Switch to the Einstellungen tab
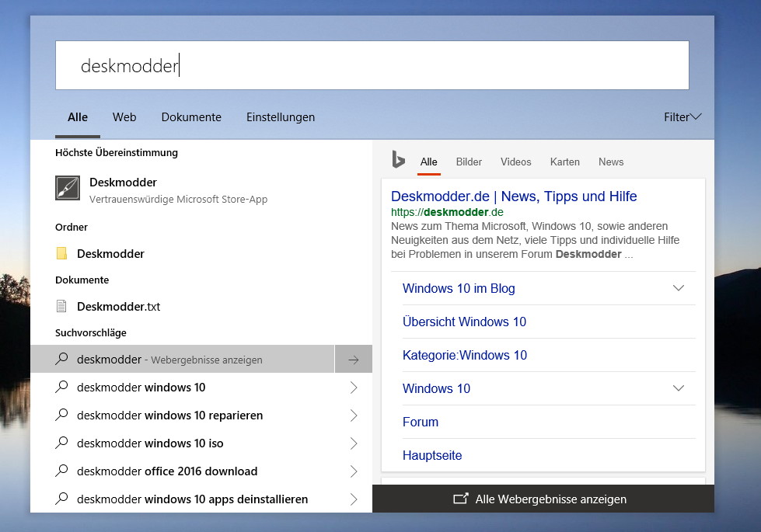 [281, 116]
